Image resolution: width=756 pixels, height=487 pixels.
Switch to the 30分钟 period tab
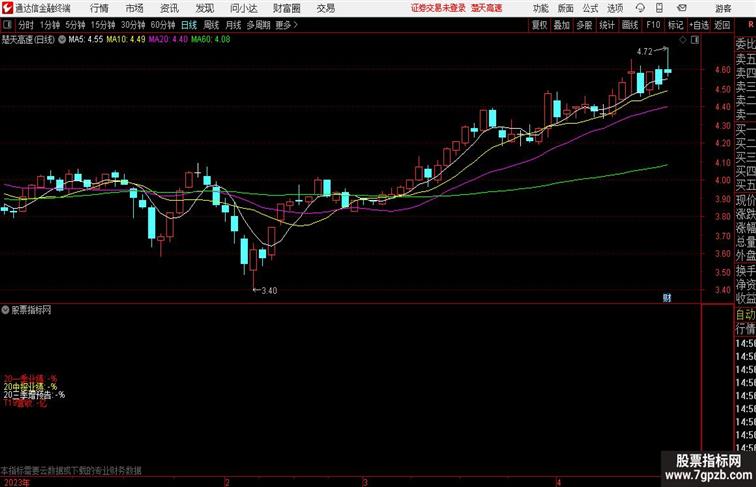click(x=133, y=25)
